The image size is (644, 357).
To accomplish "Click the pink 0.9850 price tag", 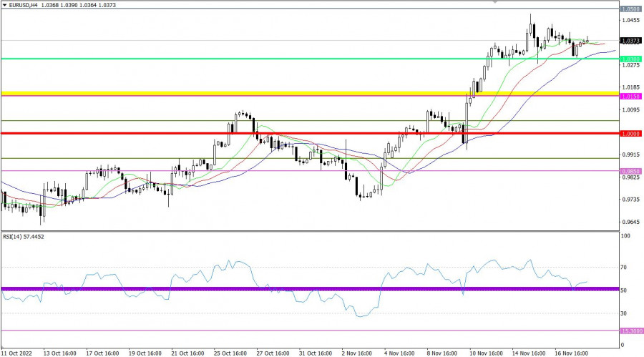I will 630,171.
